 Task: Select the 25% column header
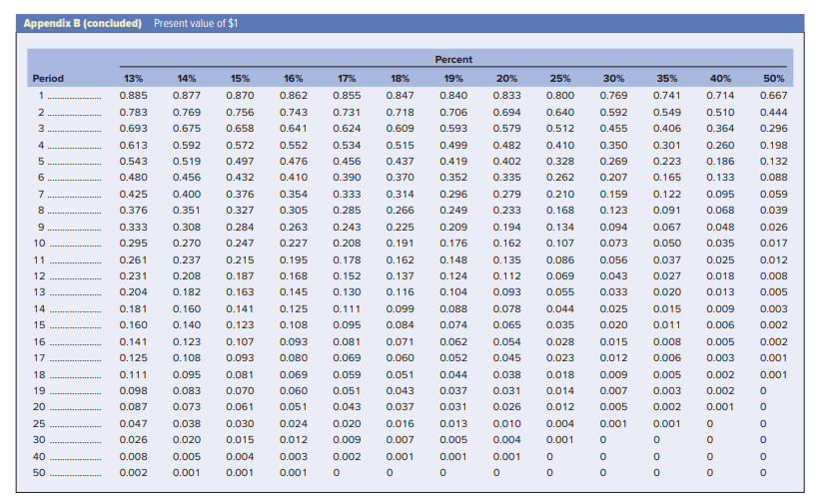tap(560, 79)
